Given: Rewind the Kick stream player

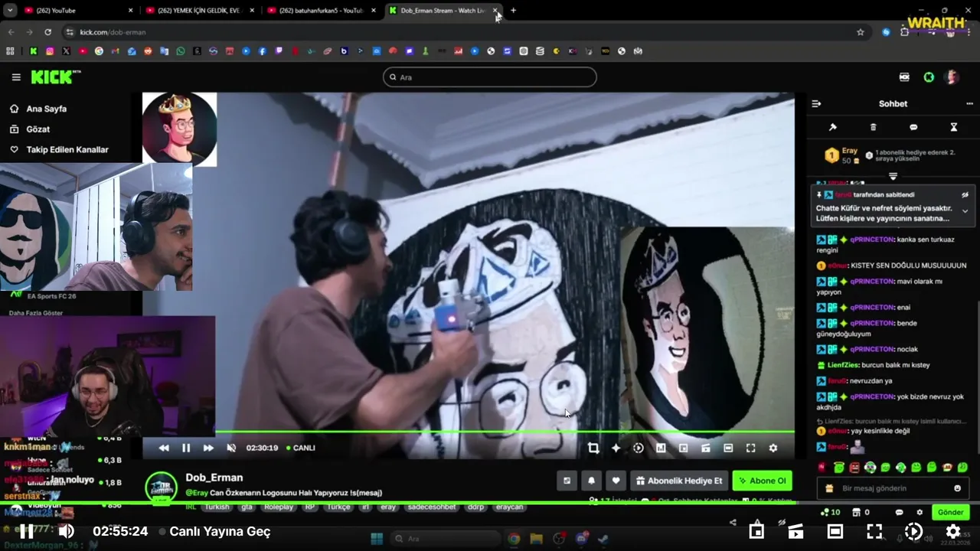Looking at the screenshot, I should click(164, 448).
